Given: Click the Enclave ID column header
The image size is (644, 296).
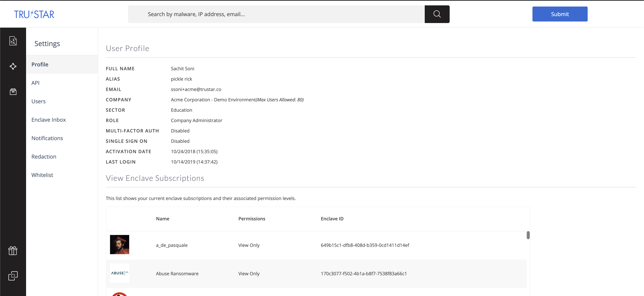Looking at the screenshot, I should click(x=332, y=219).
